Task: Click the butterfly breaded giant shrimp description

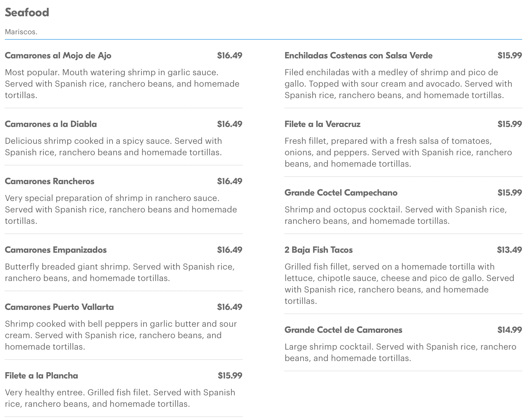Action: (120, 272)
